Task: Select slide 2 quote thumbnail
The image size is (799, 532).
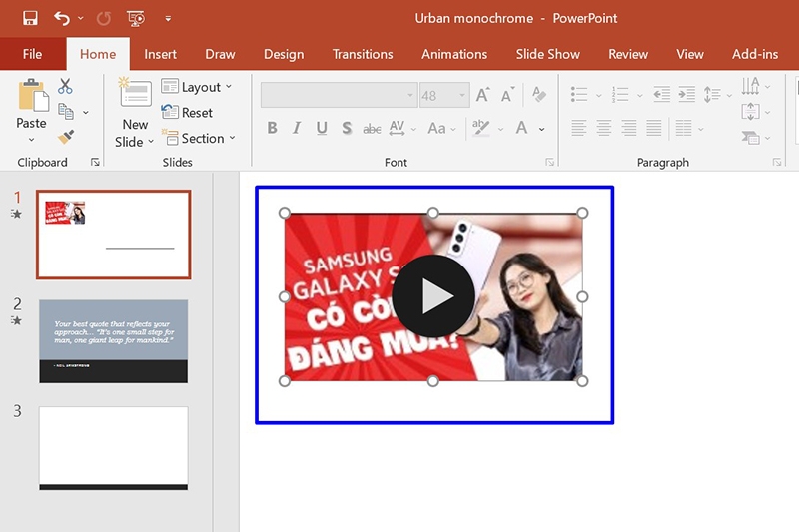Action: pyautogui.click(x=113, y=341)
